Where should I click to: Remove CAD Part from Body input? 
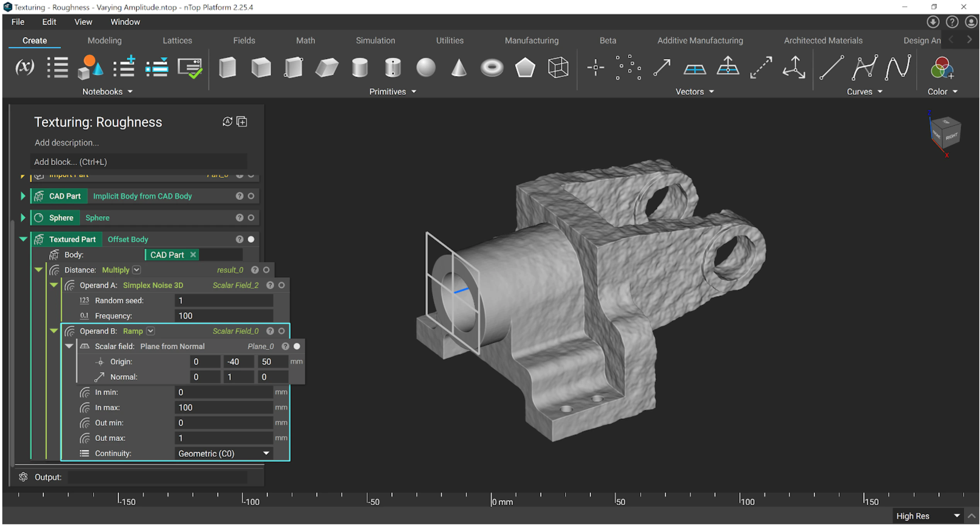(193, 255)
